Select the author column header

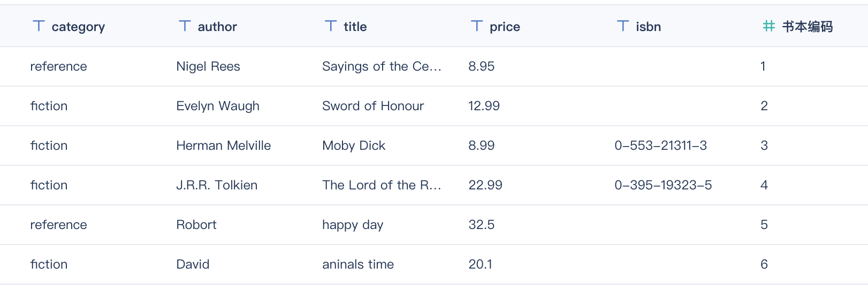[217, 27]
